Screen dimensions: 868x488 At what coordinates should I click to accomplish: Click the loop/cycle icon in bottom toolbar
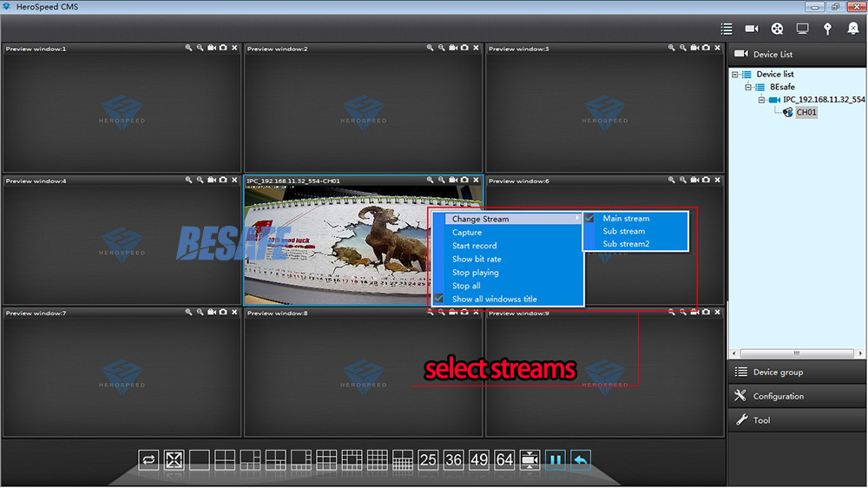pyautogui.click(x=148, y=459)
